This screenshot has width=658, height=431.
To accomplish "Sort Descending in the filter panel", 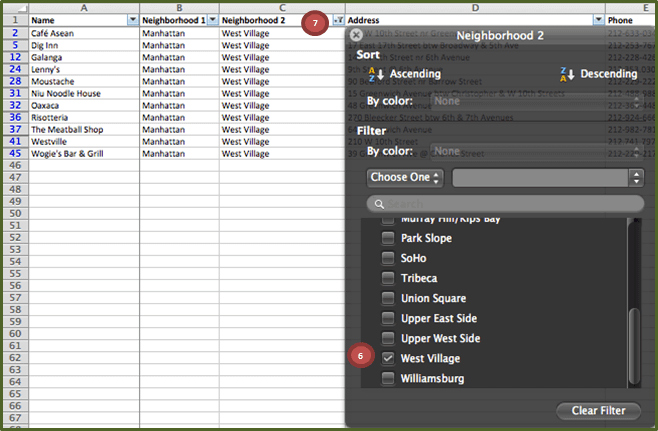I will (599, 74).
